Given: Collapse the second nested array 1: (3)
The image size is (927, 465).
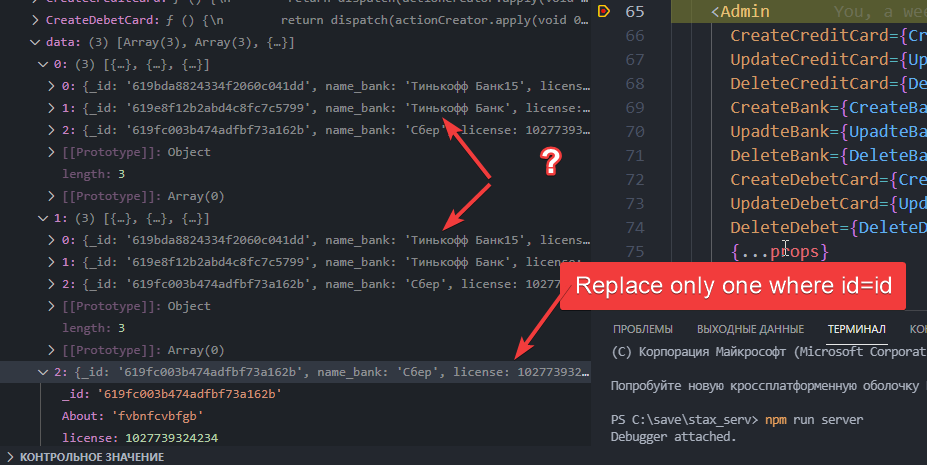Looking at the screenshot, I should click(x=43, y=219).
